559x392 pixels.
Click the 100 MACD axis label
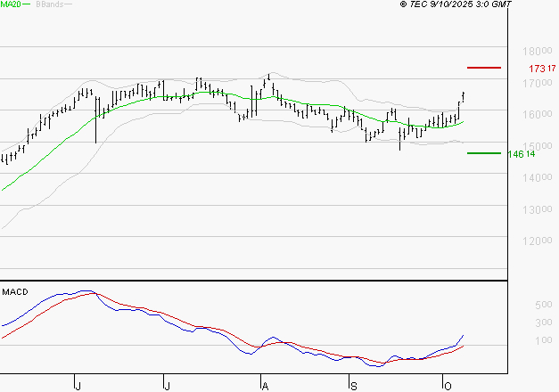[x=544, y=340]
